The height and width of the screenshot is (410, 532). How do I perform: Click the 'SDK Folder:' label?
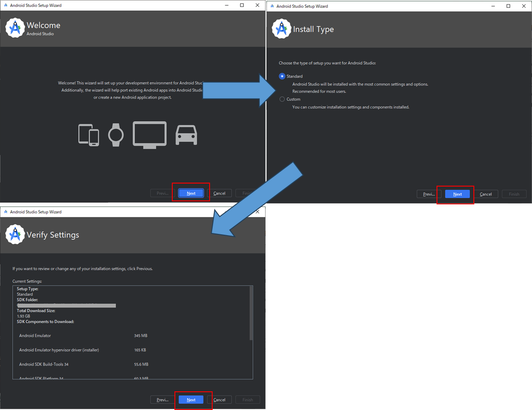tap(27, 300)
